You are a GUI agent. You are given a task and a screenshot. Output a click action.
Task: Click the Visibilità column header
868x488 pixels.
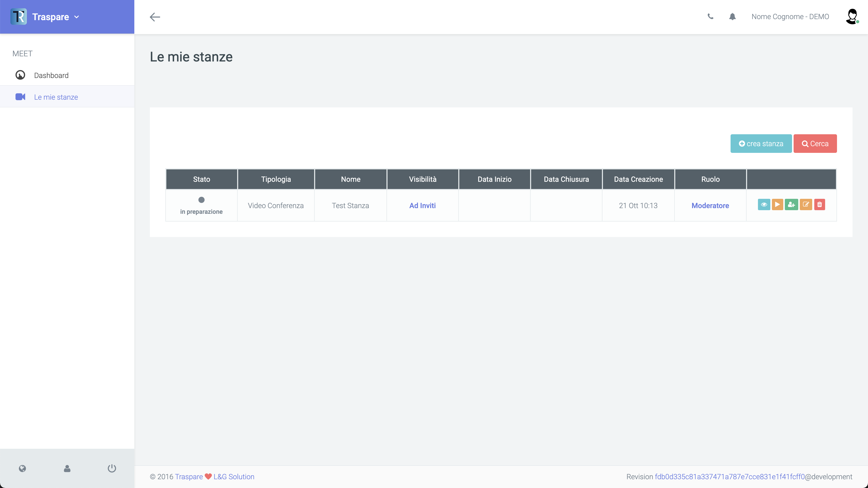(423, 179)
